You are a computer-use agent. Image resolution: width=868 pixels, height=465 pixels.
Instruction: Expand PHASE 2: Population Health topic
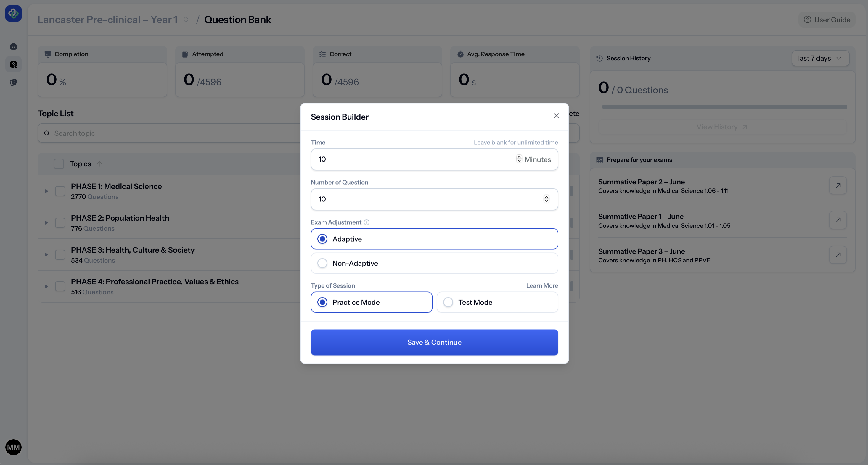tap(46, 222)
